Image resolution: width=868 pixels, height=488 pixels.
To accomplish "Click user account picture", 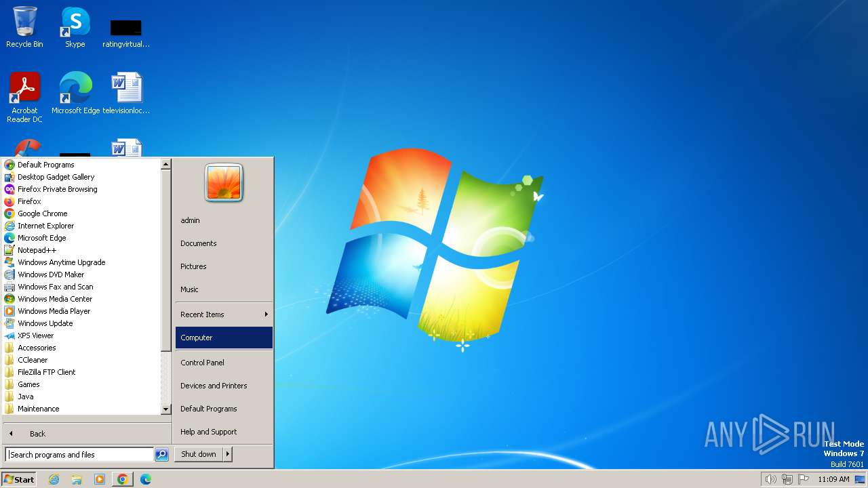I will [224, 182].
